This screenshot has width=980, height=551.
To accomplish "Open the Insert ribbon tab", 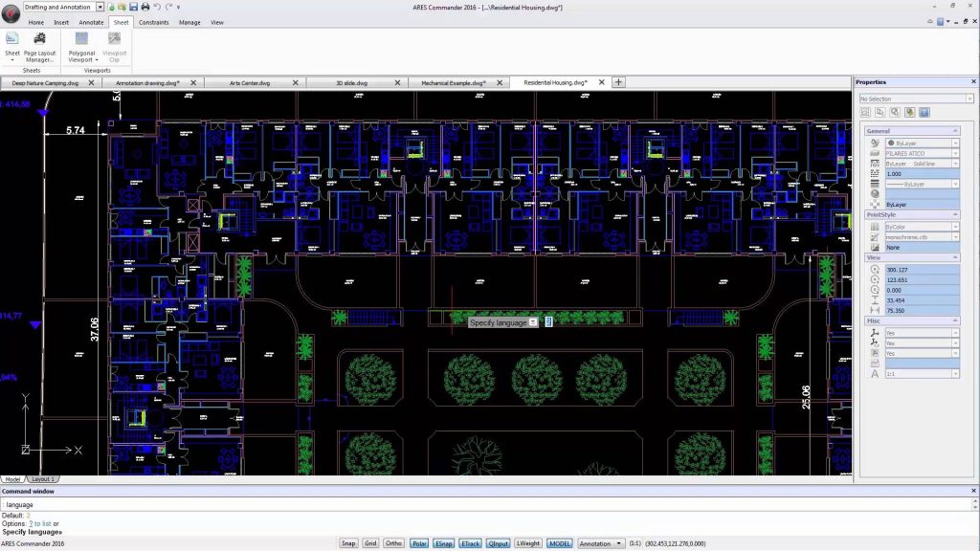I will [61, 22].
